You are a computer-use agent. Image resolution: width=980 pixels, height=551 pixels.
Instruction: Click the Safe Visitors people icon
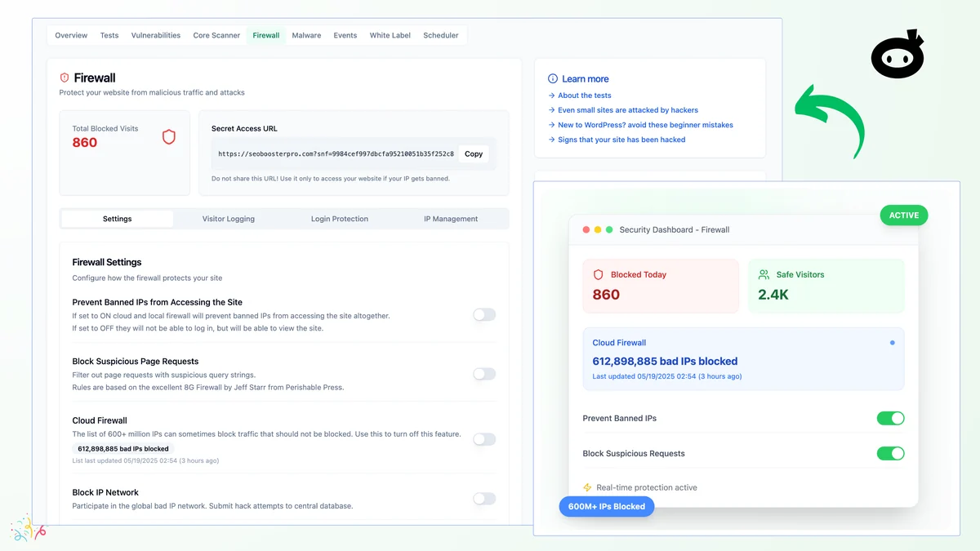(x=764, y=274)
